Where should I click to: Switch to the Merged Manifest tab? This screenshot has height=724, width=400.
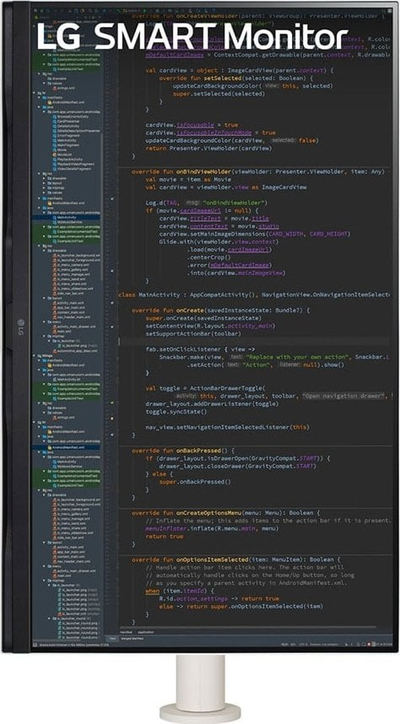(x=132, y=639)
